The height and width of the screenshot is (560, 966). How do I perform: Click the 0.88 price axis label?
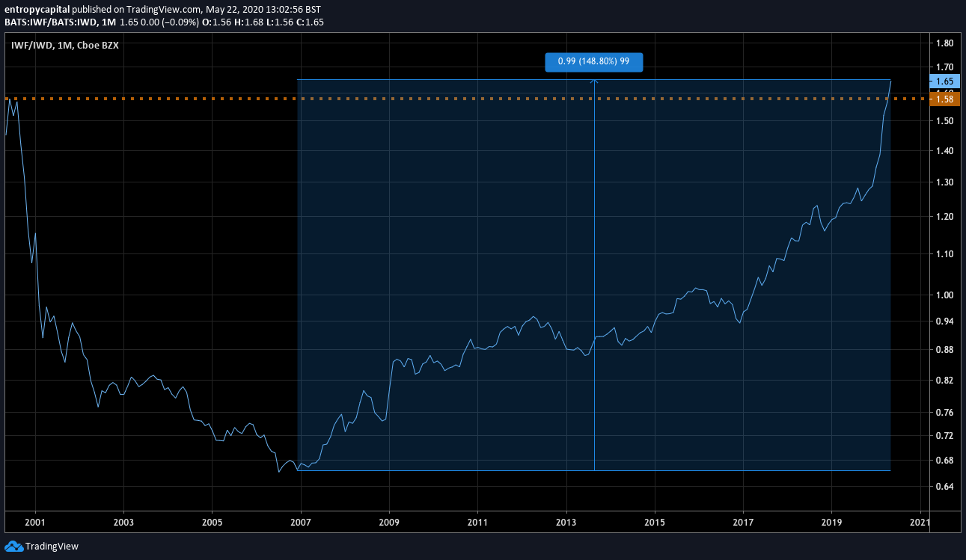pyautogui.click(x=944, y=350)
